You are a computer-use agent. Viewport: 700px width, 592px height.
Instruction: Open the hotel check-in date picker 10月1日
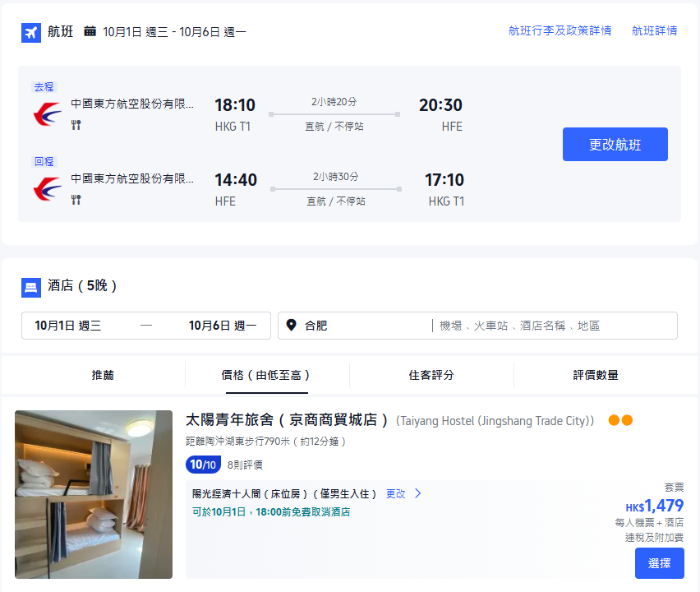pyautogui.click(x=70, y=326)
